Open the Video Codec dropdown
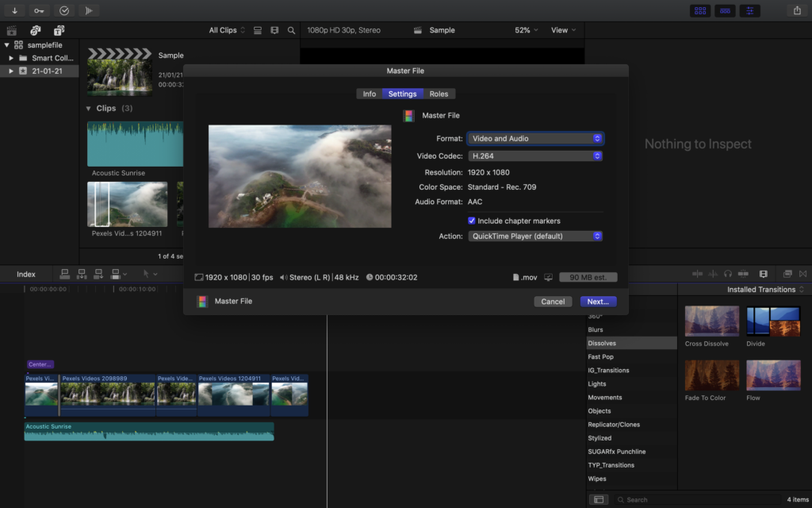 (x=535, y=156)
